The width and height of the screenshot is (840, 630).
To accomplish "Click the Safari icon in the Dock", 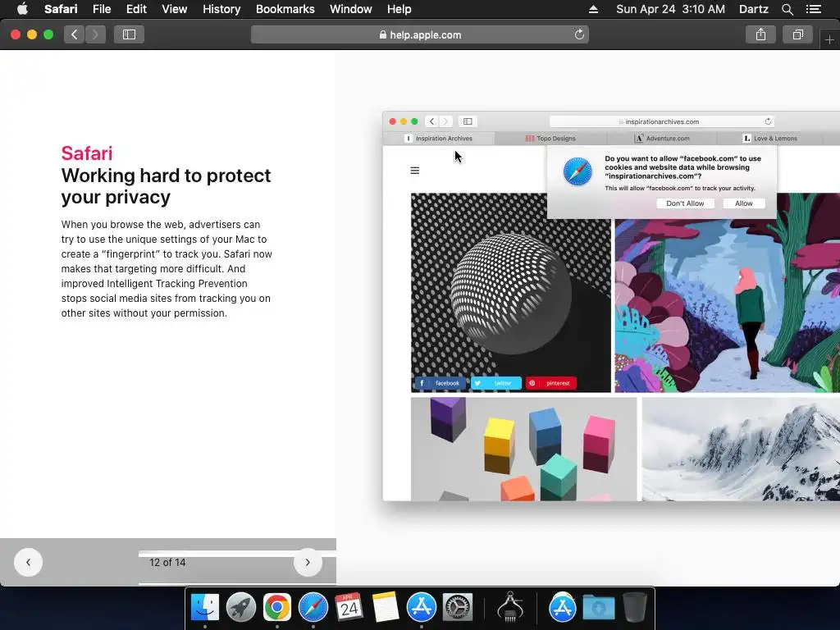I will 313,608.
